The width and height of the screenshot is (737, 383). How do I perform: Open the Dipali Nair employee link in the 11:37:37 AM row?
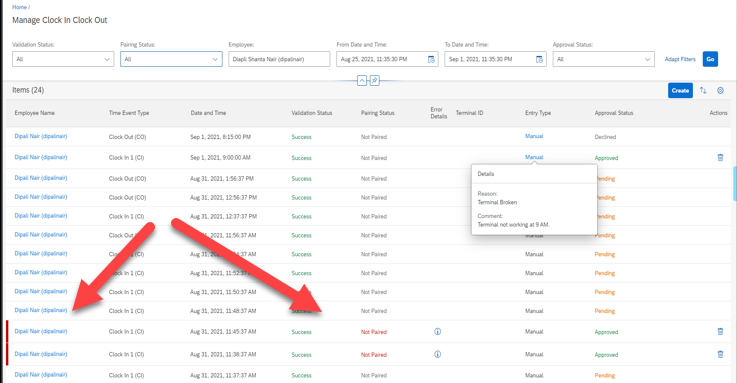(x=41, y=375)
